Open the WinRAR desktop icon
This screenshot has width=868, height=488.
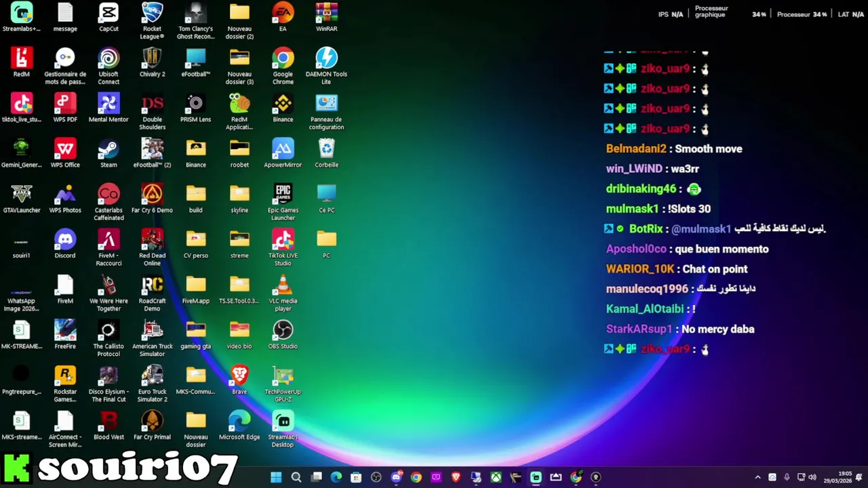point(326,17)
